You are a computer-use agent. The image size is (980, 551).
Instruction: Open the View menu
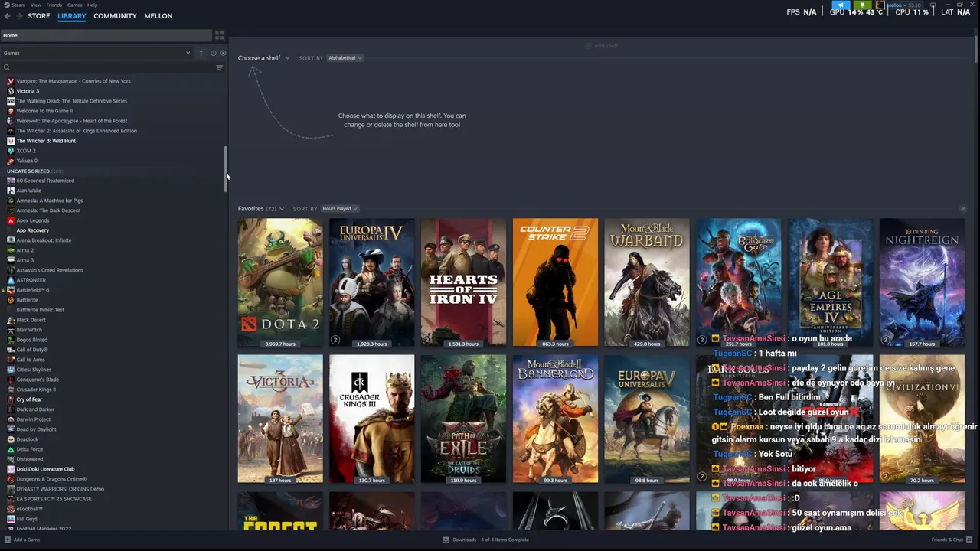(36, 5)
